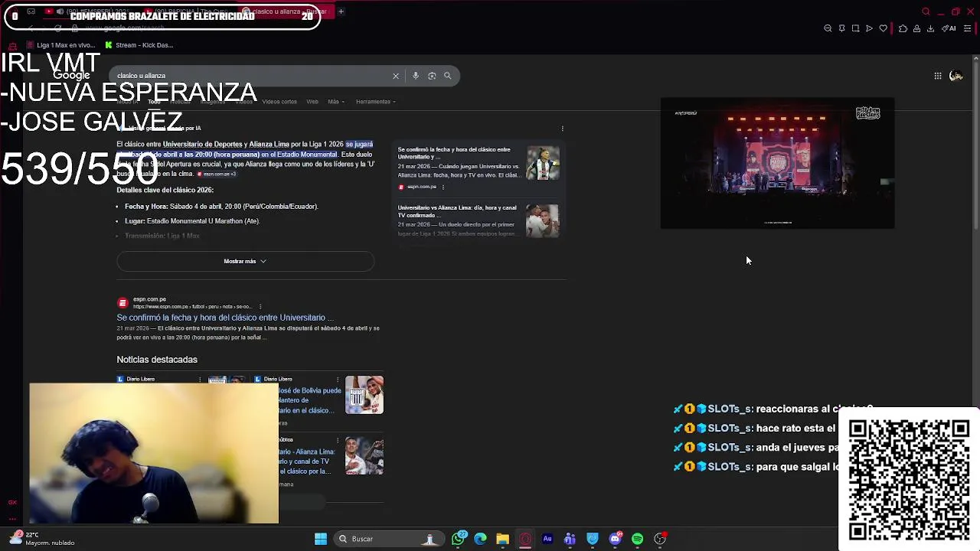Click the send/flow arrow toolbar icon
The image size is (980, 551).
pyautogui.click(x=869, y=28)
